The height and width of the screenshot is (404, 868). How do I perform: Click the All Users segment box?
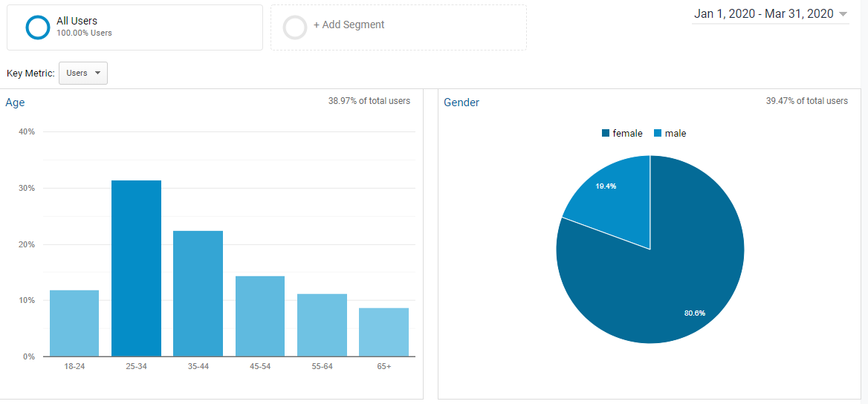point(135,27)
